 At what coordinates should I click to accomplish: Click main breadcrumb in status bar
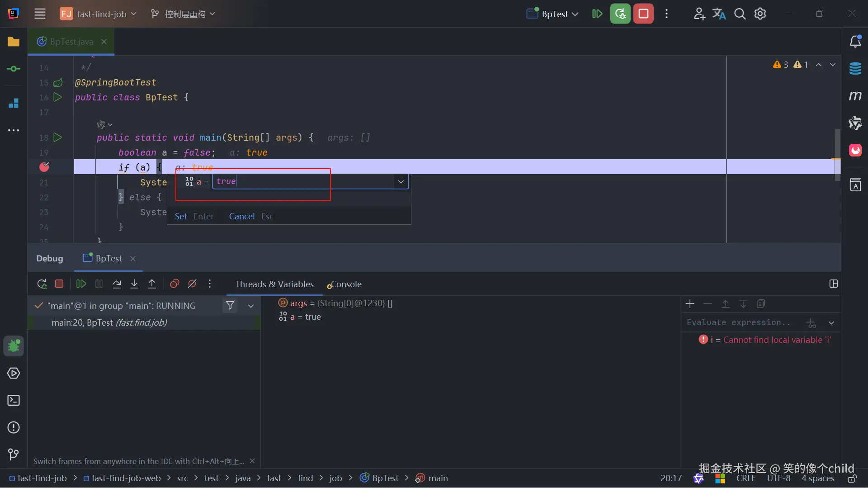(x=432, y=478)
